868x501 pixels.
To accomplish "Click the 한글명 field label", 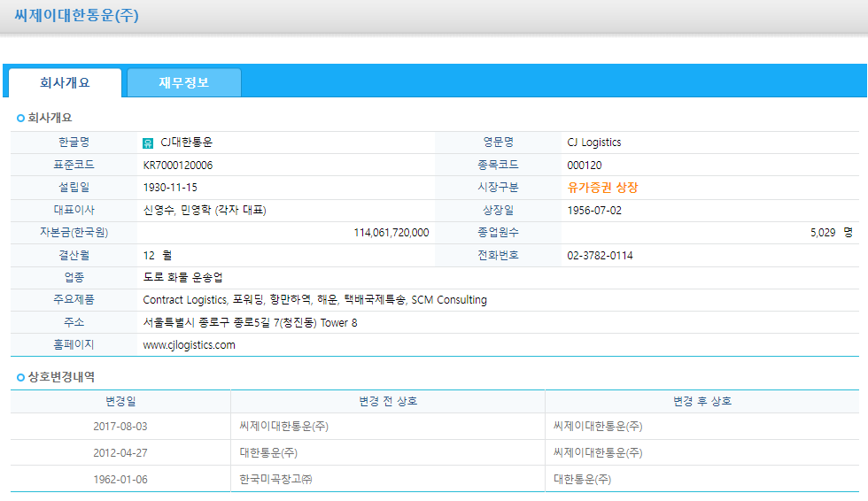I will (x=74, y=143).
